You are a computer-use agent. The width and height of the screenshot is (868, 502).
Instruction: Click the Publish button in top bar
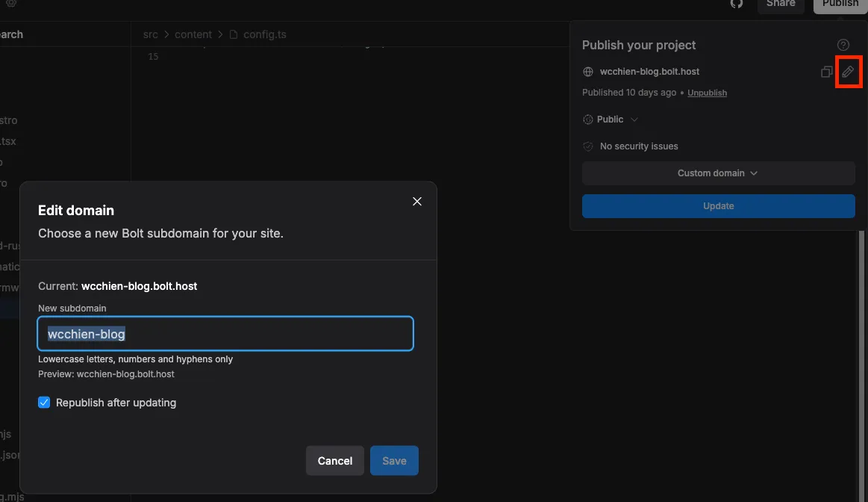point(840,4)
